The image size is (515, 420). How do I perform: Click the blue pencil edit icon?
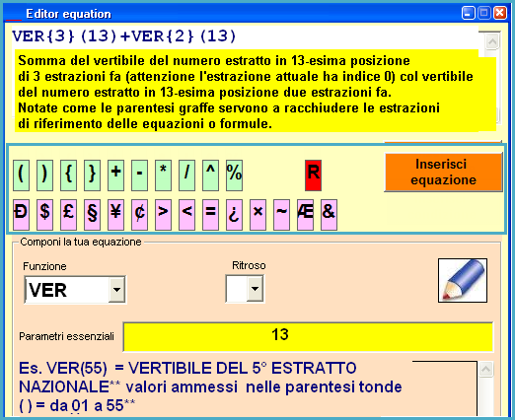tap(463, 280)
